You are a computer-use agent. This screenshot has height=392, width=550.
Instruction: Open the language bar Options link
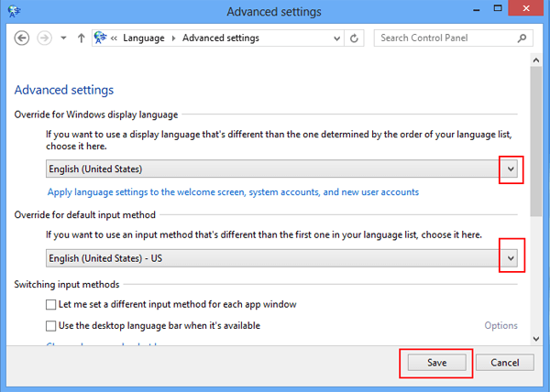pyautogui.click(x=500, y=325)
